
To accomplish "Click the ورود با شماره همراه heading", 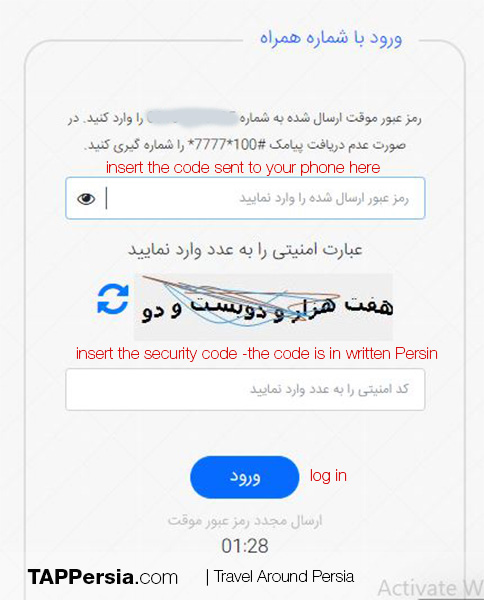I will click(331, 38).
